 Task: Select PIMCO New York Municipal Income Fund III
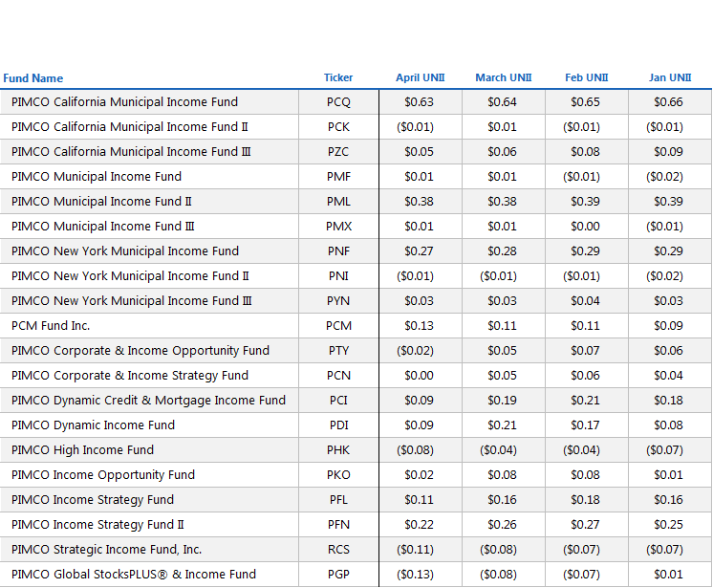131,300
